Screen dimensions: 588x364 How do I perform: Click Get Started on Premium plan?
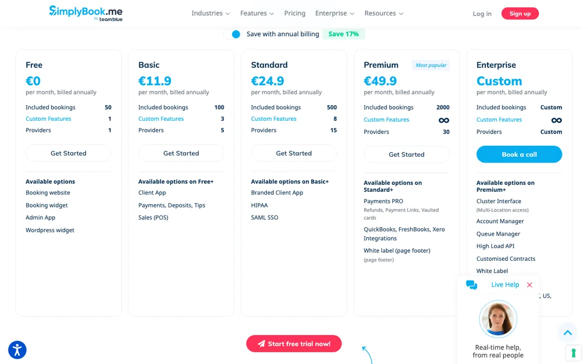pyautogui.click(x=406, y=154)
